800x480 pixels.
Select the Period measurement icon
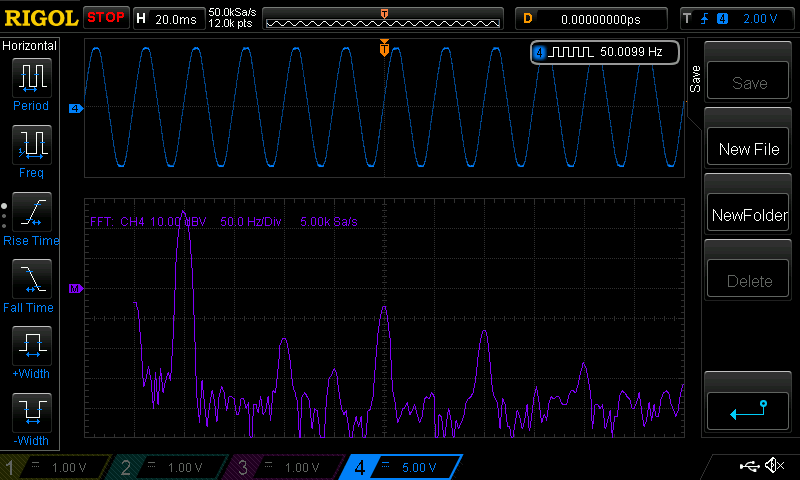click(x=31, y=79)
